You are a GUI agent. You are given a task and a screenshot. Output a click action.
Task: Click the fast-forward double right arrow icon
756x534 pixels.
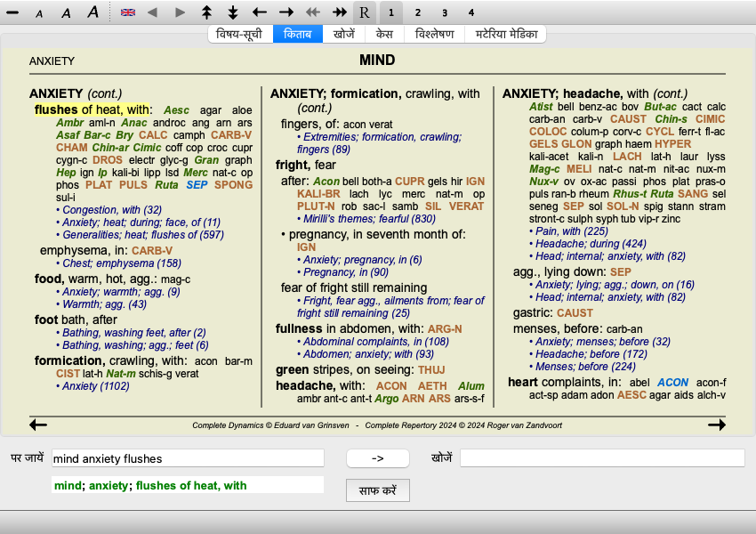[x=339, y=12]
